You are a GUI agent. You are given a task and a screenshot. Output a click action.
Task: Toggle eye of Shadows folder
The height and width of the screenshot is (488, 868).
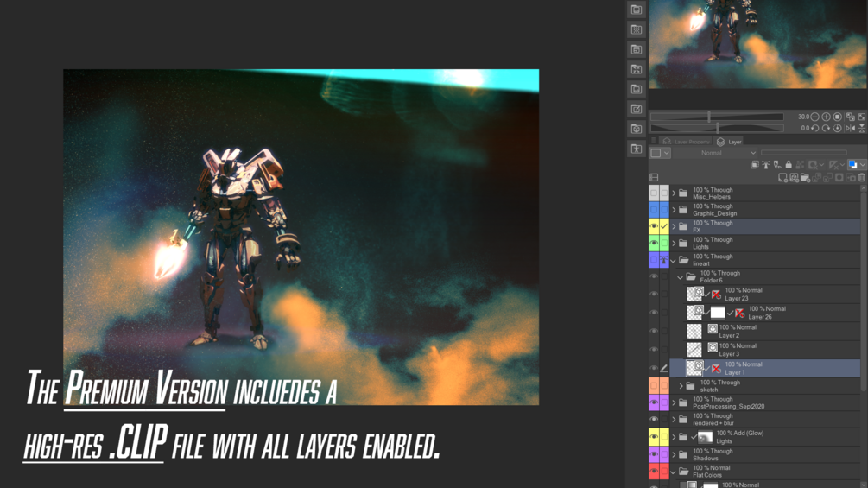click(654, 454)
